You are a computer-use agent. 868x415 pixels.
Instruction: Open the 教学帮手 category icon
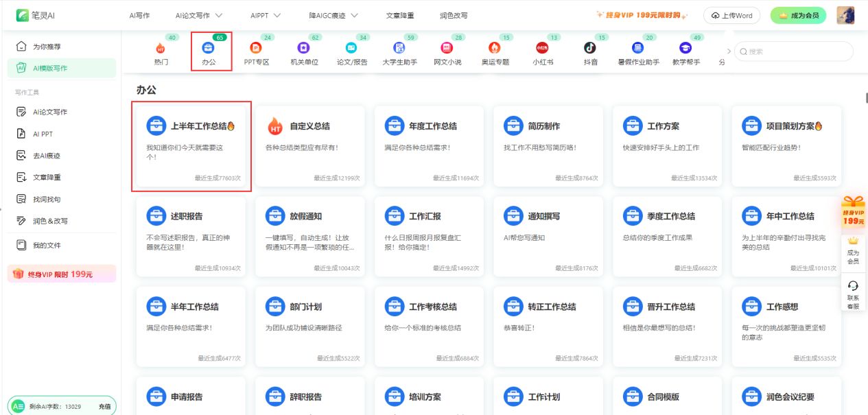[685, 48]
